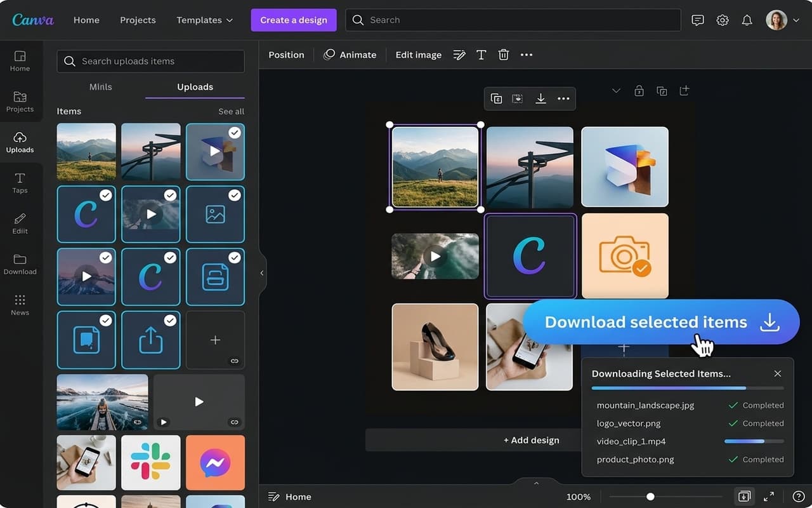
Task: Click the plus add-upload tile
Action: [215, 340]
